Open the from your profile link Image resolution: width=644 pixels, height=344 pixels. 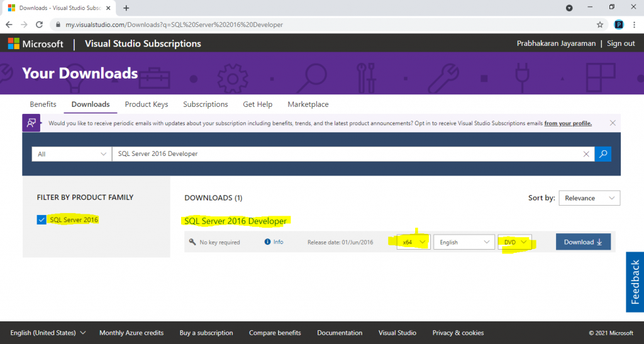point(568,123)
